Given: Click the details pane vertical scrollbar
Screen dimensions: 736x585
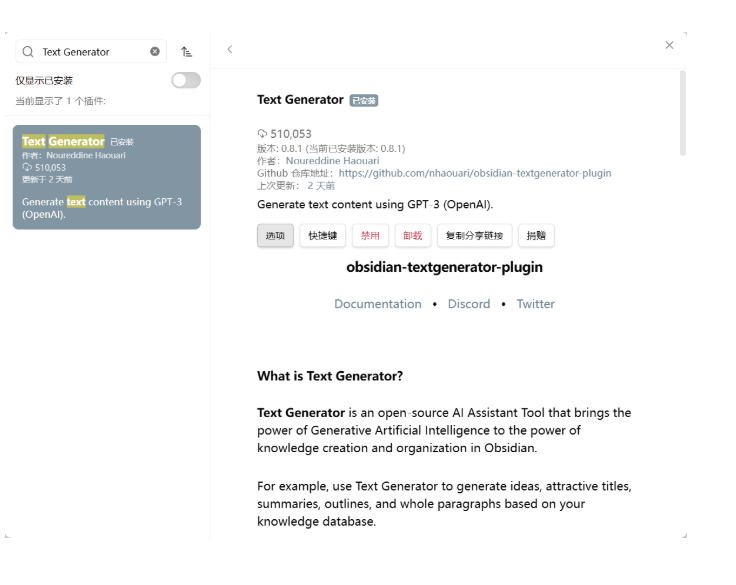Looking at the screenshot, I should tap(682, 113).
